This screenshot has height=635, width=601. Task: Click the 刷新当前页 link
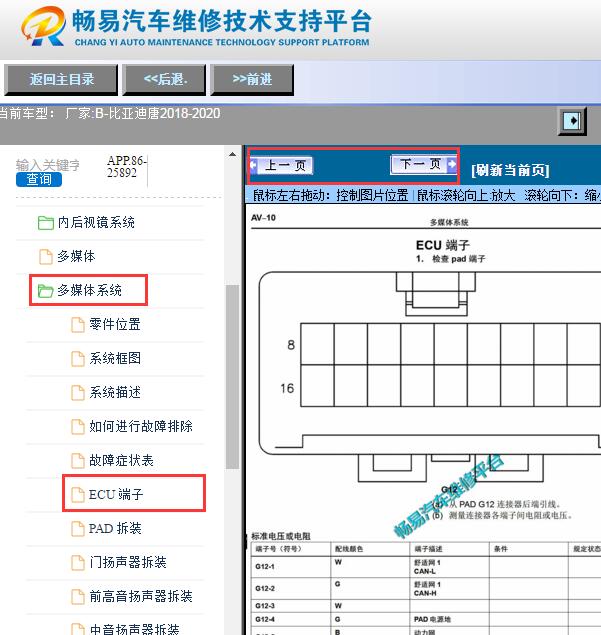point(510,170)
